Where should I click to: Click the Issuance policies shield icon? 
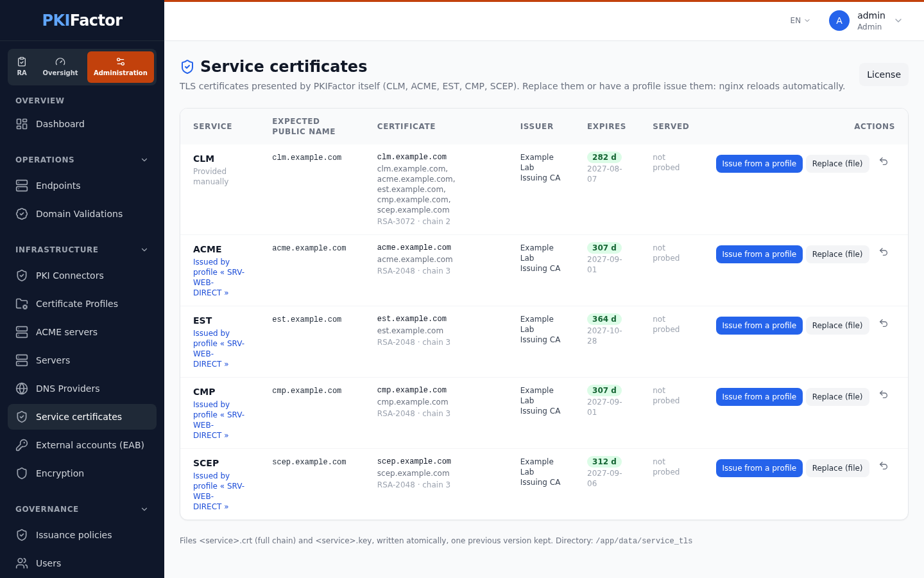click(22, 535)
